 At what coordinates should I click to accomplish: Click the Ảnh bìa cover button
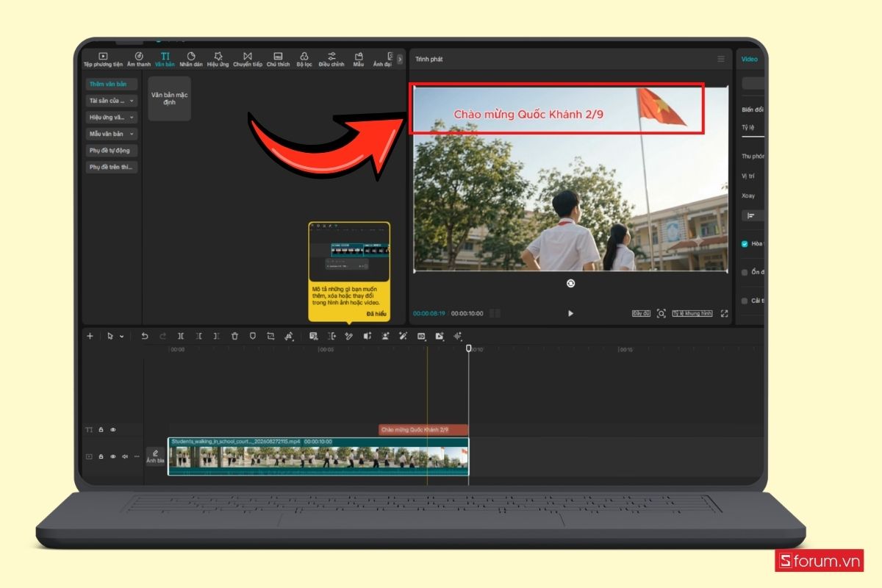(155, 456)
